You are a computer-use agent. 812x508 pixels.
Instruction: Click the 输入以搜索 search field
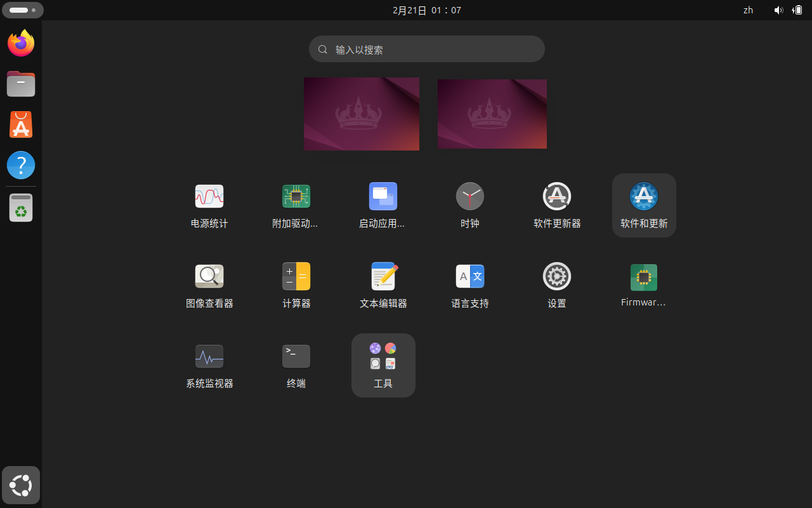coord(426,50)
